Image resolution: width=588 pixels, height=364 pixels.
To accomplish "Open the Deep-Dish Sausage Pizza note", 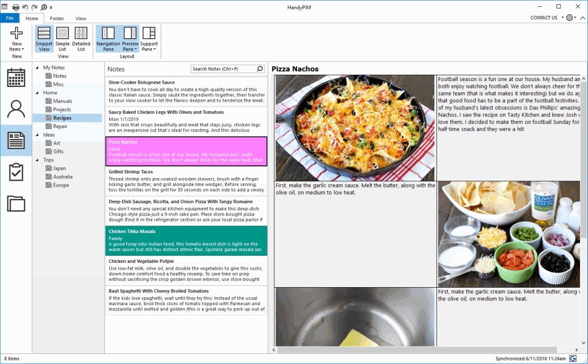I will click(186, 210).
